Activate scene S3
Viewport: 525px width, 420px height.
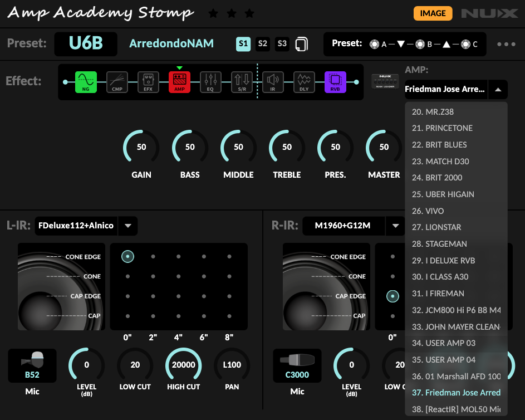coord(282,44)
